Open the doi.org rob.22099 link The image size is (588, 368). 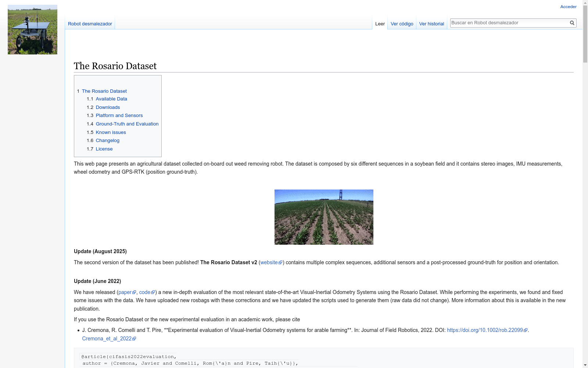point(487,330)
